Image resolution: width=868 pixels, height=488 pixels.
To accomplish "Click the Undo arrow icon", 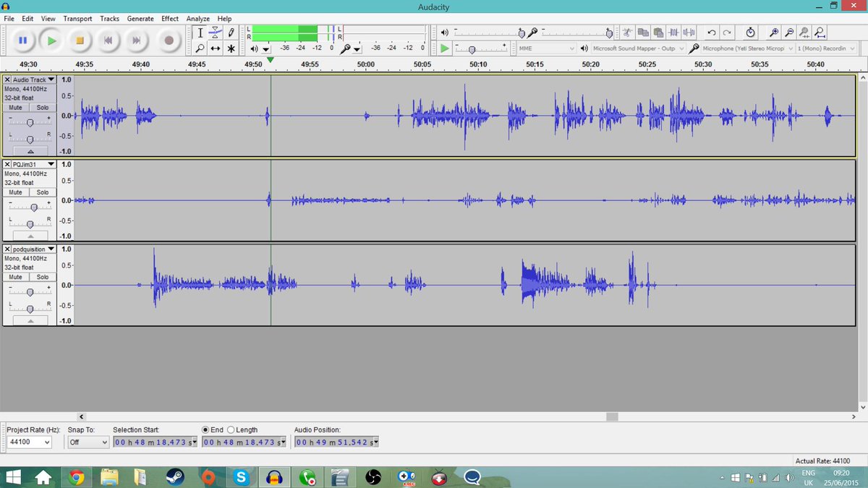I will pyautogui.click(x=712, y=33).
